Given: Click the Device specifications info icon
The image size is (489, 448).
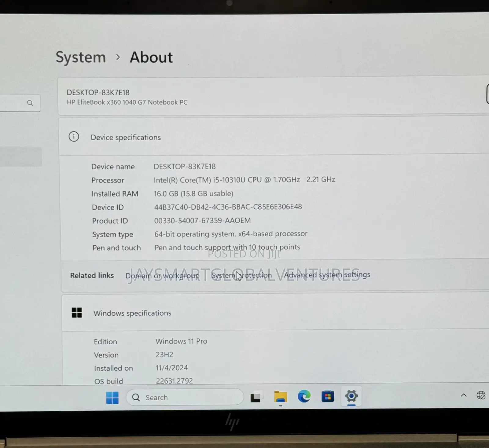Looking at the screenshot, I should [74, 137].
